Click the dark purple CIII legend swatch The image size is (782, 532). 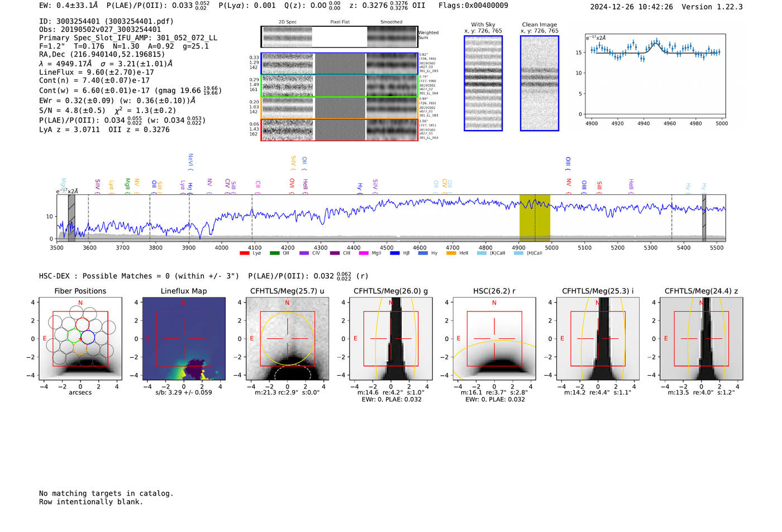(x=335, y=253)
